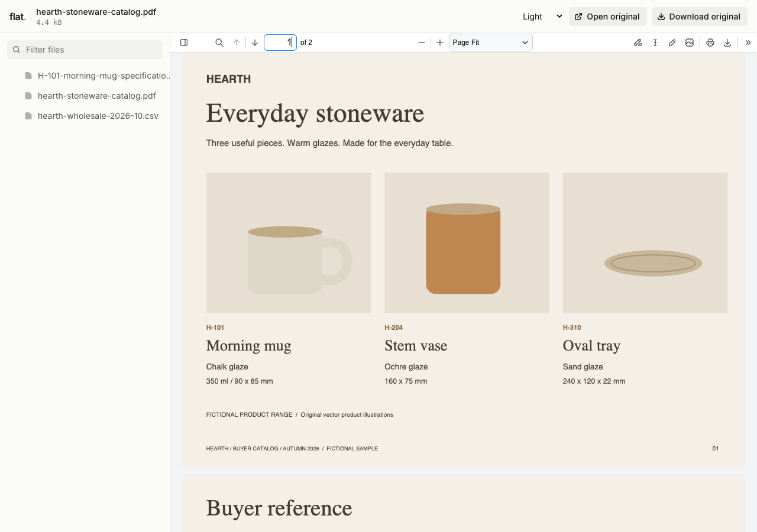Click the Morning mug illustration
Image resolution: width=757 pixels, height=532 pixels.
click(289, 243)
